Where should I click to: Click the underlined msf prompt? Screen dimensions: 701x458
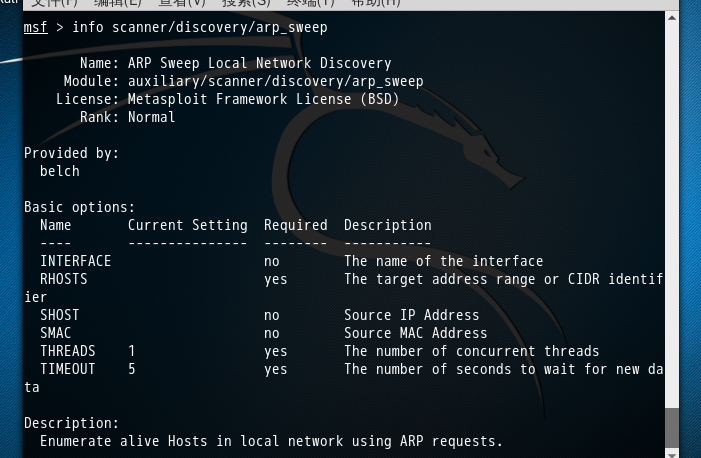coord(35,27)
